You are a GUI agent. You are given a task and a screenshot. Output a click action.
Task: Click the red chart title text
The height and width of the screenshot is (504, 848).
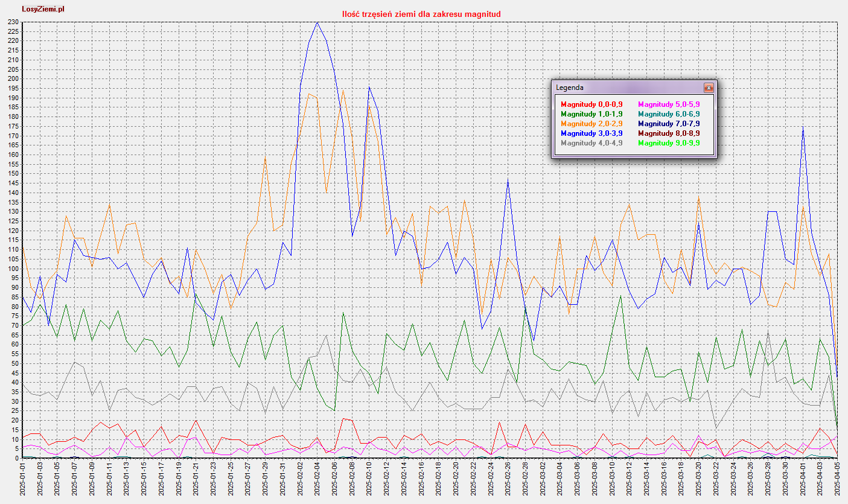coord(421,14)
